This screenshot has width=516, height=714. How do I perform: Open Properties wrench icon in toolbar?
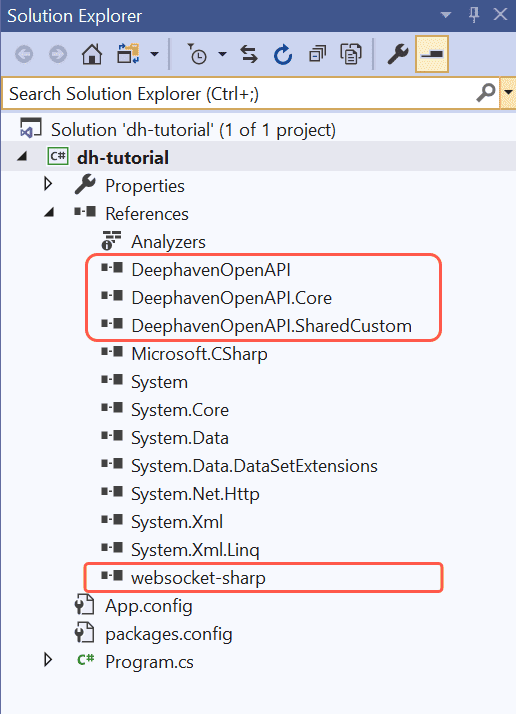tap(398, 55)
